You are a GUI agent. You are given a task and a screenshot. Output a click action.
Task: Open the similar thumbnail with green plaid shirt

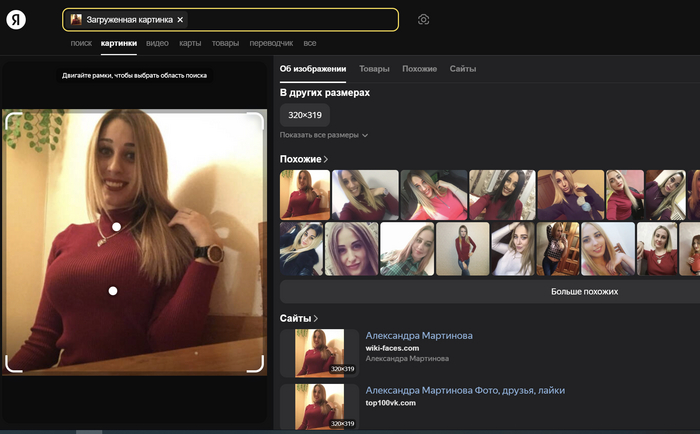407,249
